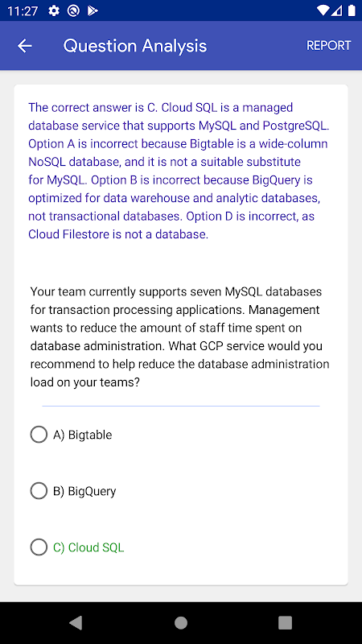Tap the battery icon in status bar
This screenshot has width=362, height=644.
352,10
